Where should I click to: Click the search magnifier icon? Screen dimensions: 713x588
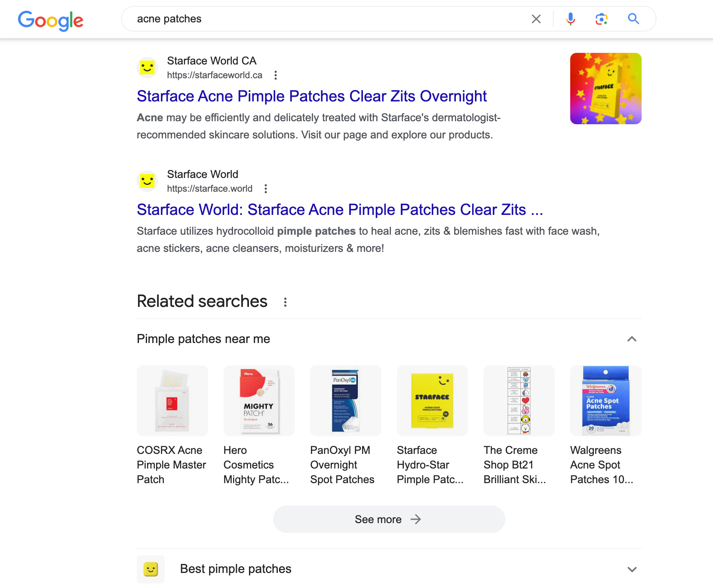tap(633, 18)
